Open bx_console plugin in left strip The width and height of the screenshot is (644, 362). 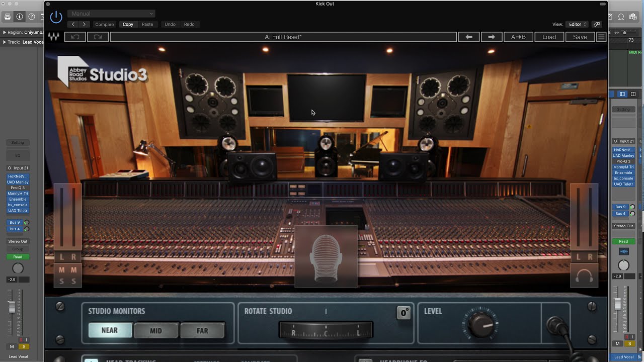(x=18, y=205)
